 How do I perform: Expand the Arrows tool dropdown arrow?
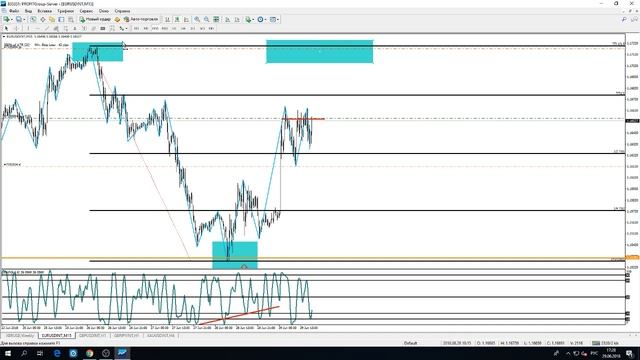click(126, 29)
